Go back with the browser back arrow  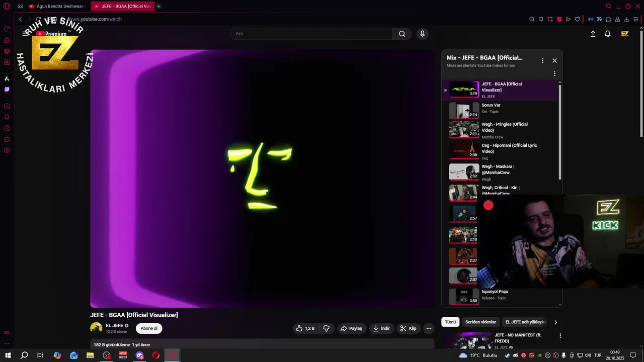(20, 19)
